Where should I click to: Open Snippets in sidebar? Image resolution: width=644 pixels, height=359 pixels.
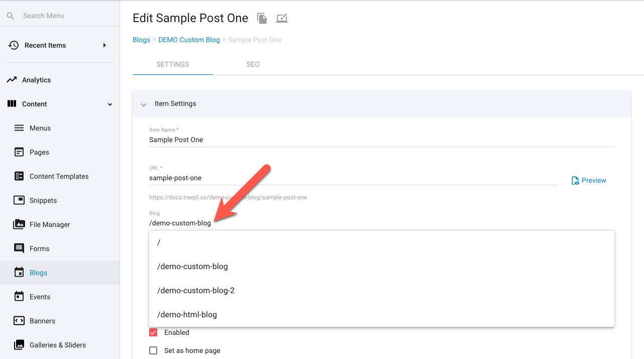point(43,200)
